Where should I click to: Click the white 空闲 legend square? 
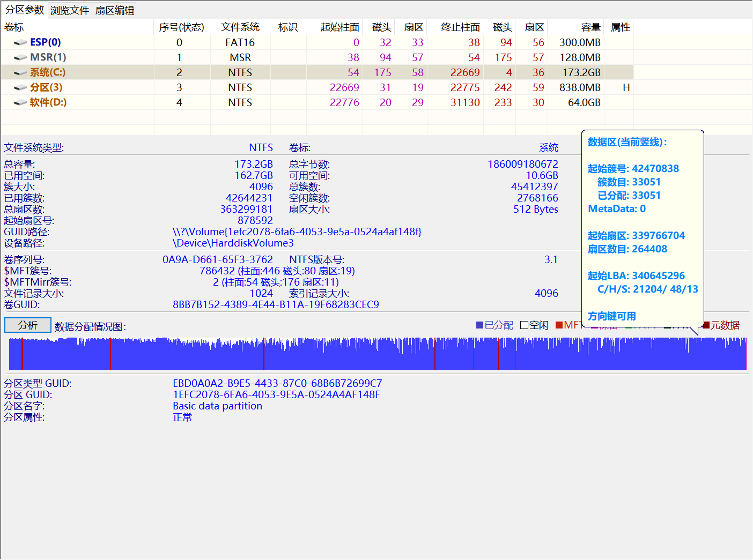[x=525, y=325]
